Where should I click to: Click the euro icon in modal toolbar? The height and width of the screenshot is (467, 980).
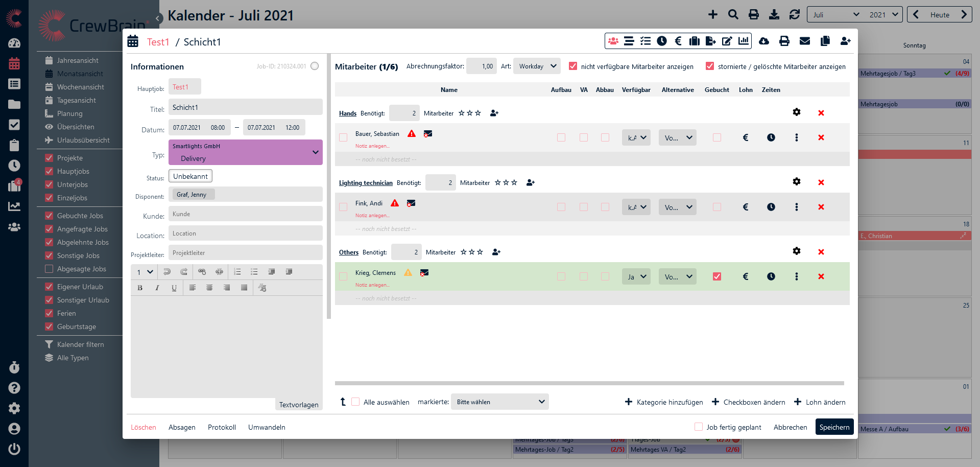click(678, 41)
